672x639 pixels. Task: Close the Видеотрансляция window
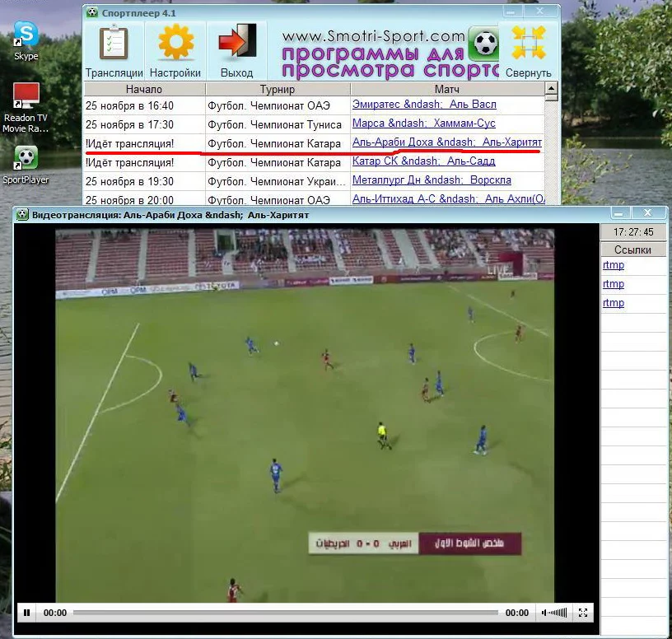[647, 213]
